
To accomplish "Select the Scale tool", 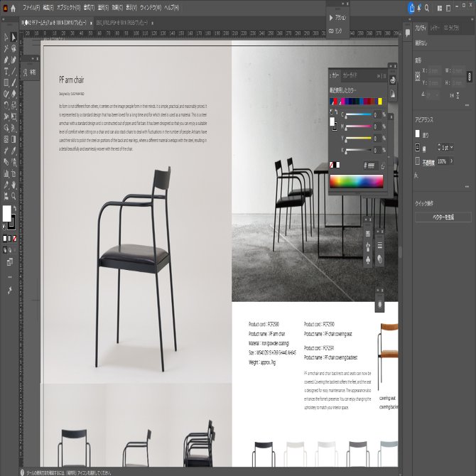I will 13,105.
